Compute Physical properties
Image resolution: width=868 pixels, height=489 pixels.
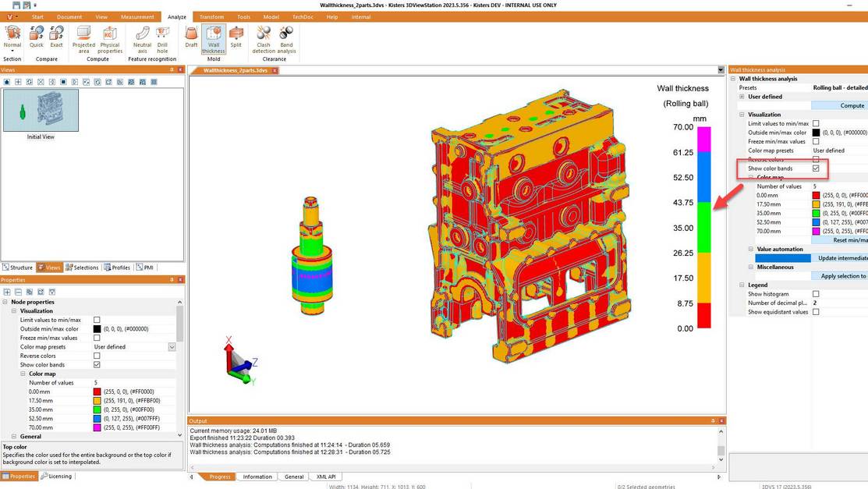[110, 40]
